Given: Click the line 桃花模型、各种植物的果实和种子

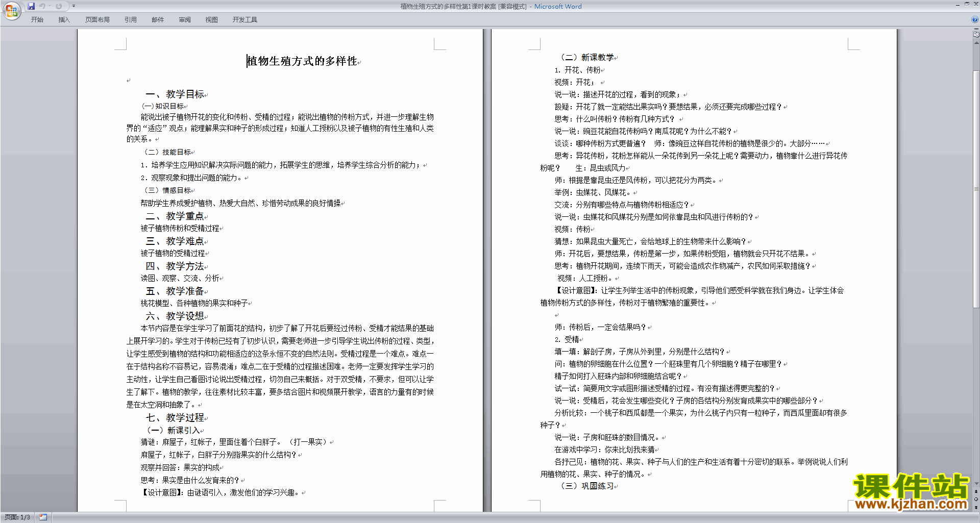Looking at the screenshot, I should [194, 304].
